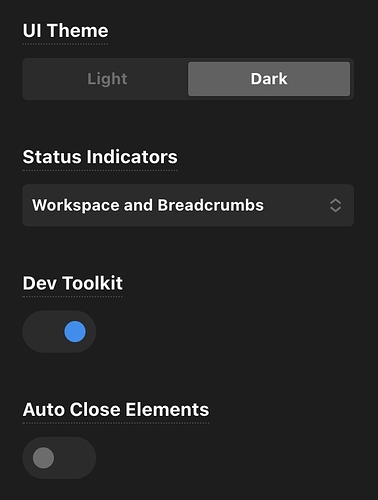
Task: Open the Status Indicators dropdown
Action: [x=188, y=205]
